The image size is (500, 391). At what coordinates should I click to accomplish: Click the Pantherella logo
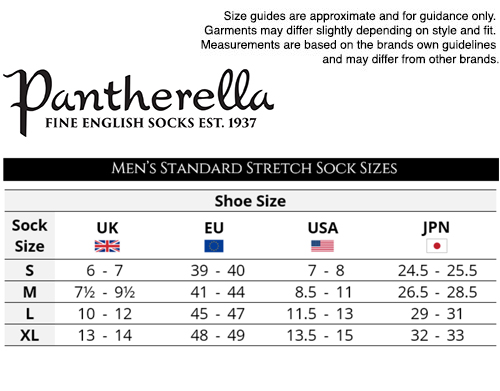[138, 102]
